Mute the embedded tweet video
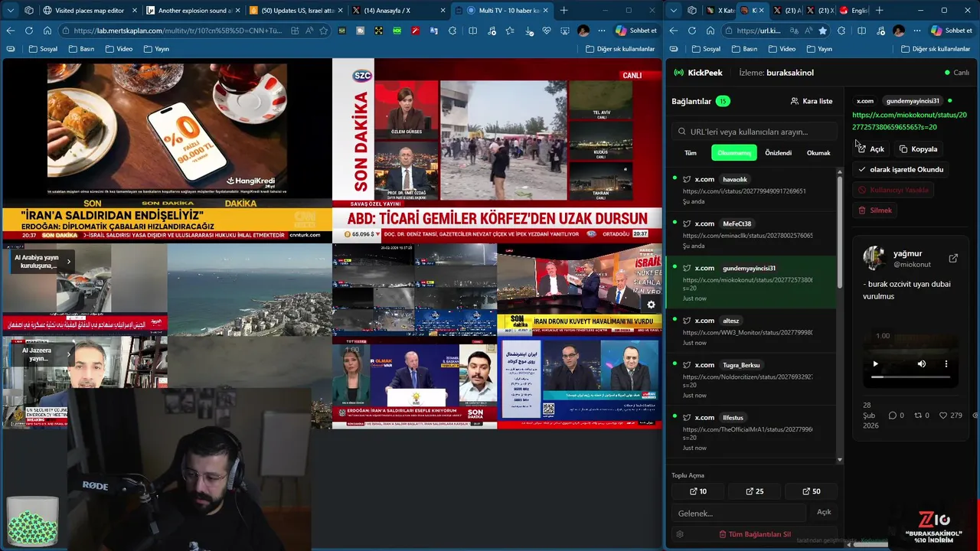The height and width of the screenshot is (551, 980). [922, 364]
